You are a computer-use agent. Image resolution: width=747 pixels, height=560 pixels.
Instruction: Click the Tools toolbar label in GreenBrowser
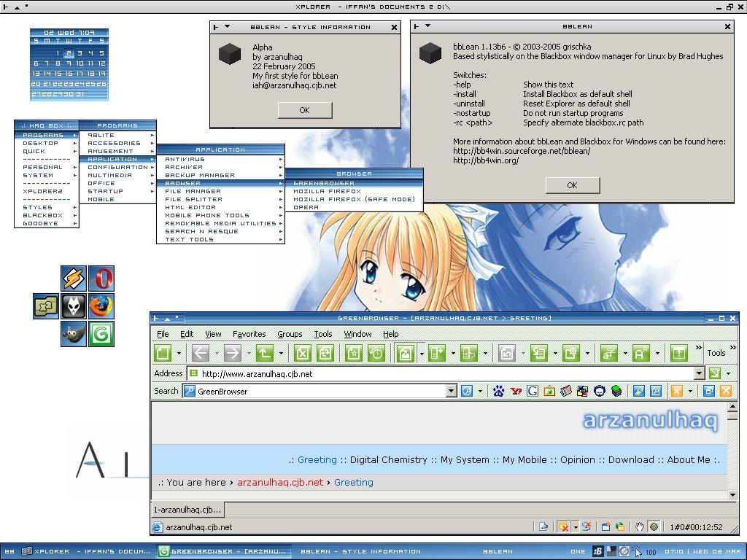(x=716, y=353)
